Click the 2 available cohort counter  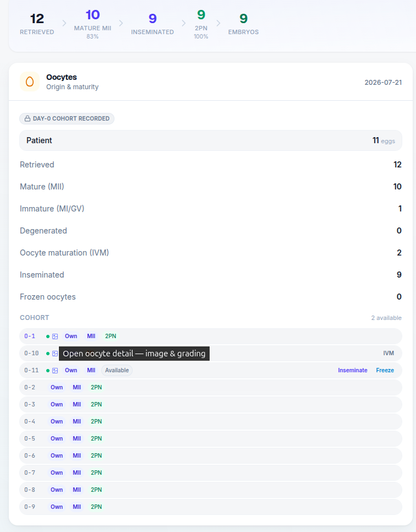386,318
